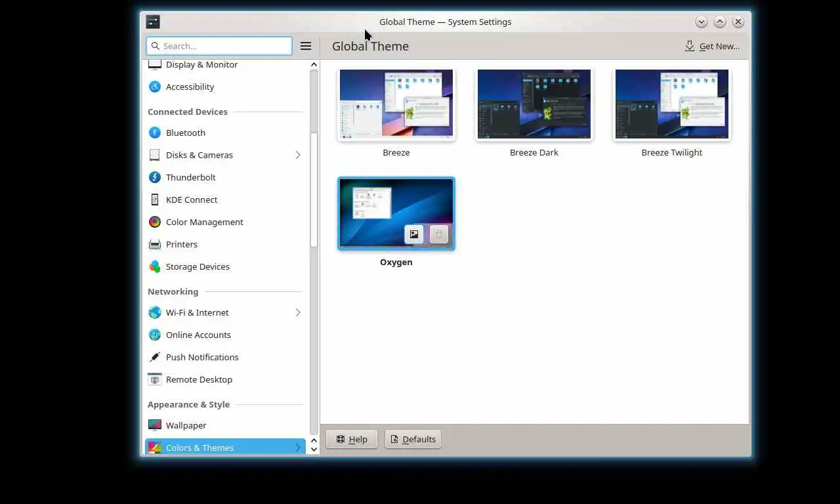Viewport: 840px width, 504px height.
Task: Open Online Accounts settings label
Action: tap(198, 335)
